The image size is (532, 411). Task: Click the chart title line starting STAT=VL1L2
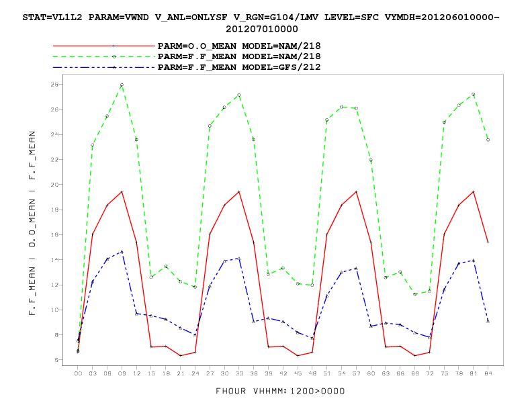[261, 17]
